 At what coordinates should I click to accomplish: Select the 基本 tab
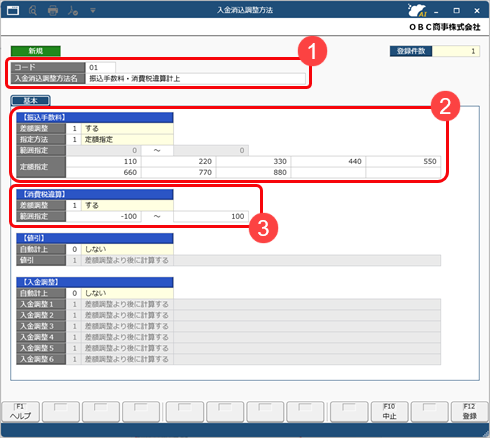30,100
